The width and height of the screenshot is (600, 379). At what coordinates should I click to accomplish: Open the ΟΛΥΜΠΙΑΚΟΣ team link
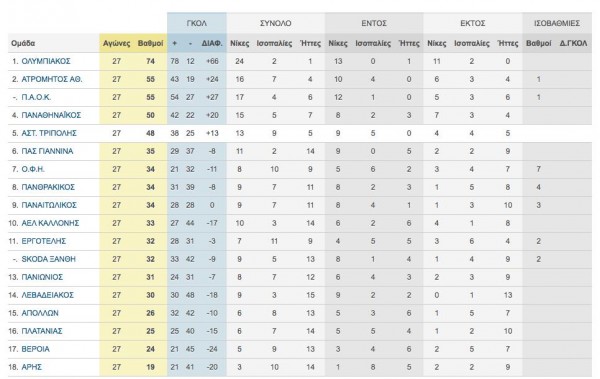pos(46,61)
